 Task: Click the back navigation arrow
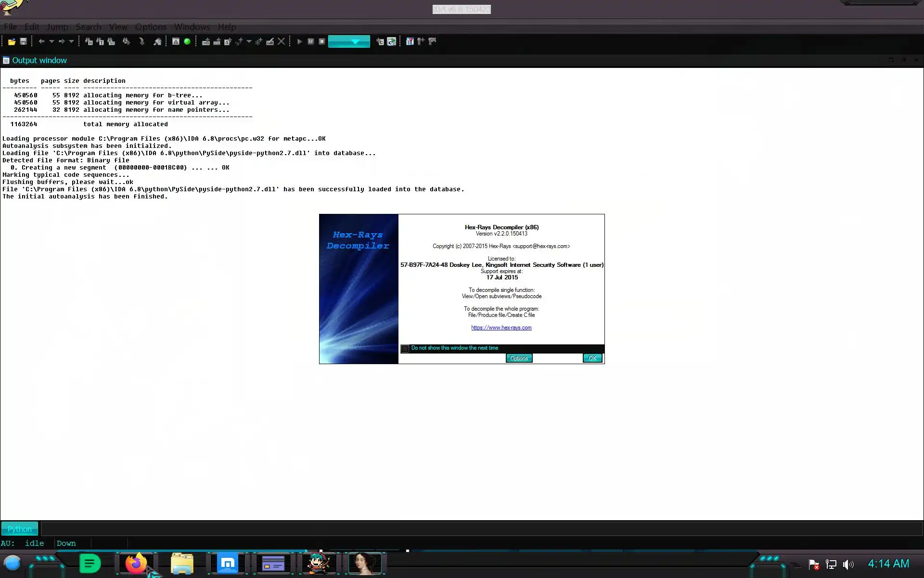click(41, 42)
